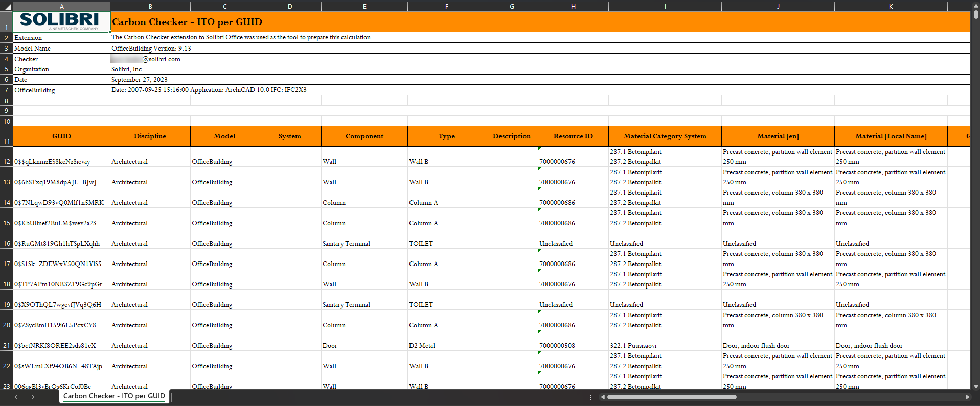This screenshot has height=406, width=980.
Task: Click the Resource ID heading cell
Action: [x=573, y=136]
